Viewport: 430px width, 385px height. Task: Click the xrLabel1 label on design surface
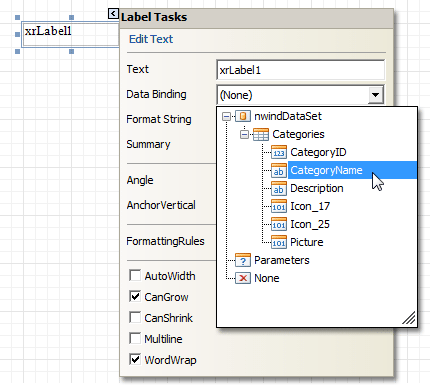70,34
